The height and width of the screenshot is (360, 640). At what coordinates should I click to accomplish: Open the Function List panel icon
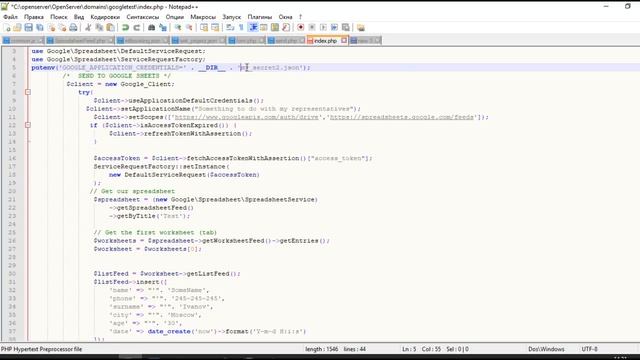[x=286, y=28]
